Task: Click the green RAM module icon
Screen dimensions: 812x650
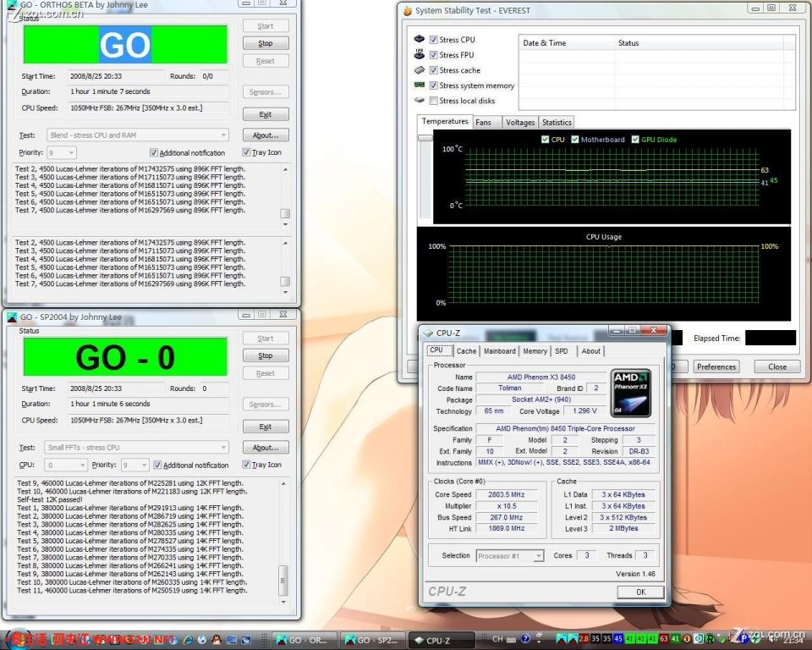Action: click(420, 85)
